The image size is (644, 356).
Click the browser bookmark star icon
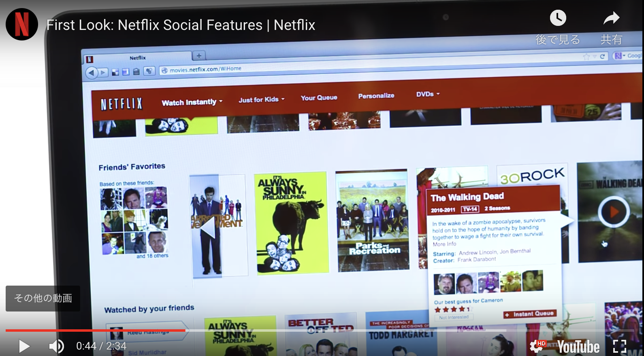[x=586, y=57]
